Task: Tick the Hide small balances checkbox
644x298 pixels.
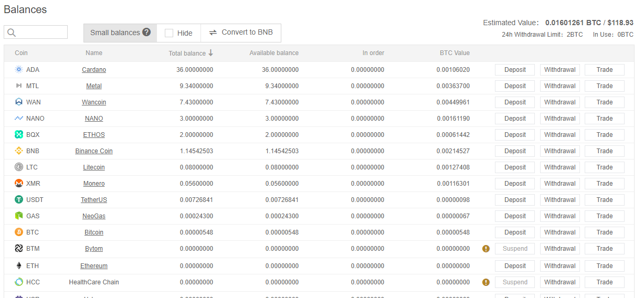Action: 169,33
